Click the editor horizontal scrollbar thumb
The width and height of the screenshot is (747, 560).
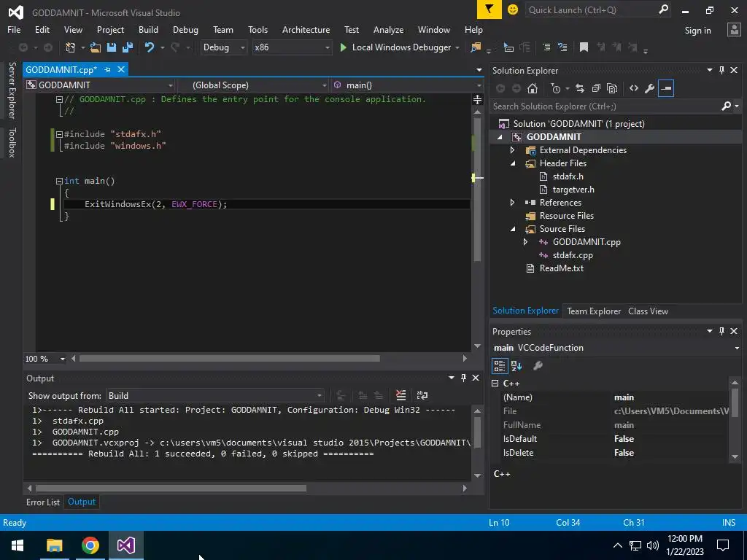point(230,359)
